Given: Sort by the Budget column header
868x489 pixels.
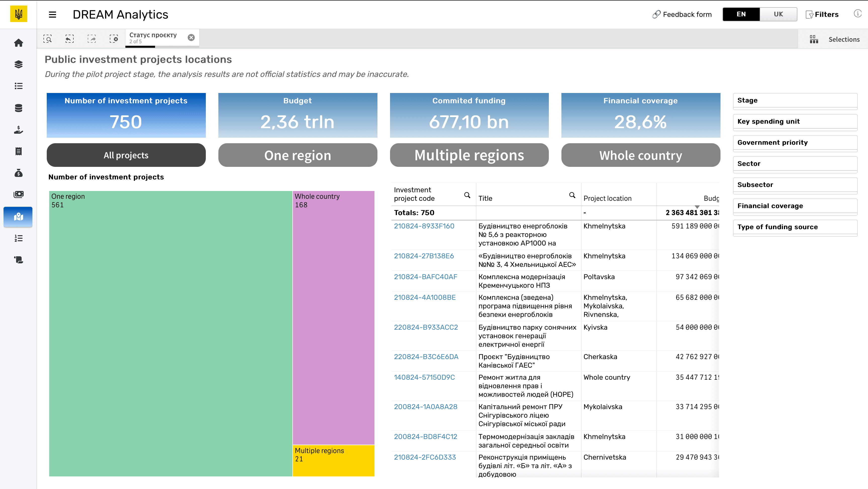Looking at the screenshot, I should coord(711,199).
